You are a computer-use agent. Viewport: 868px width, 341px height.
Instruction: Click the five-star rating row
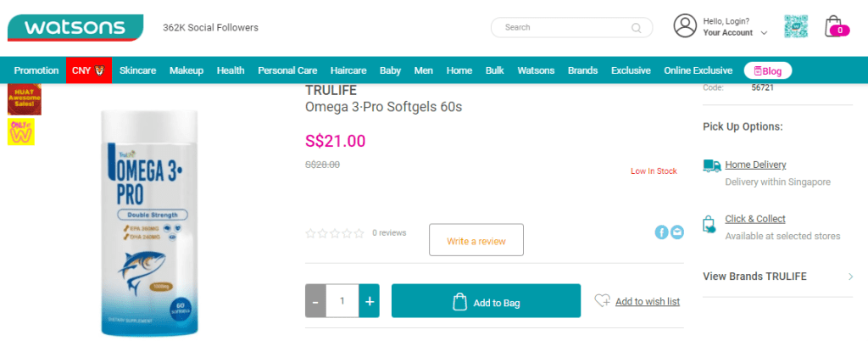pyautogui.click(x=335, y=233)
